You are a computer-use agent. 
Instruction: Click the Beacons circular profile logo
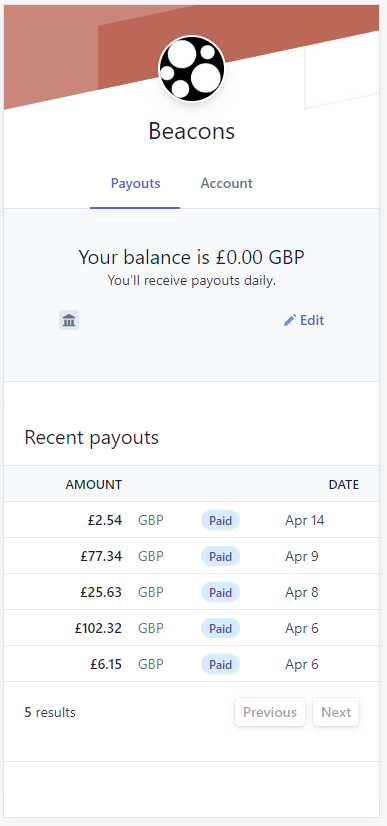click(x=192, y=69)
